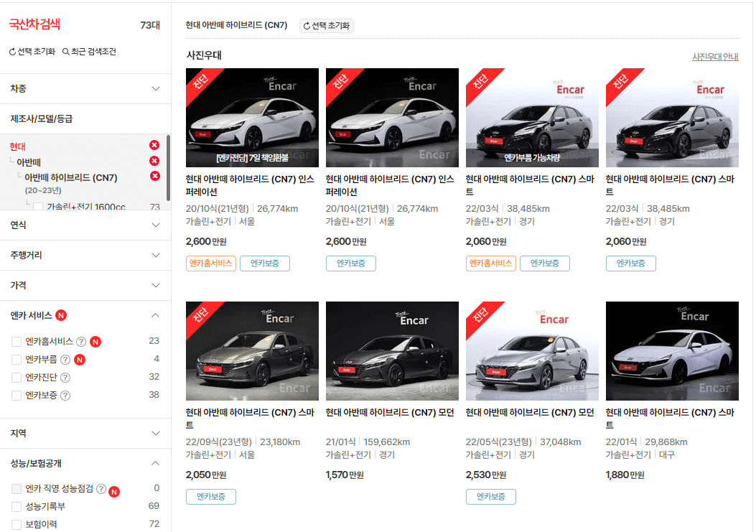Viewport: 756px width, 532px height.
Task: Check the 엔카부름 checkbox
Action: pos(17,360)
